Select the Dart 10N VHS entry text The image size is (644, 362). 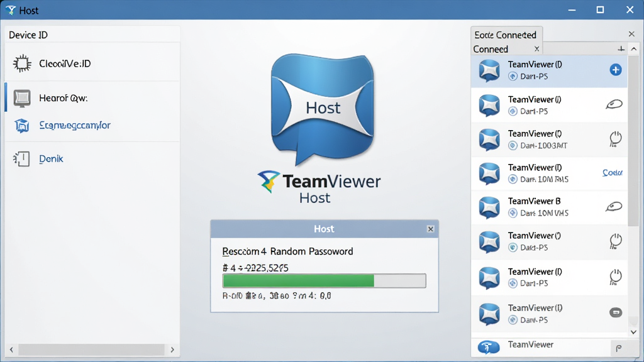tap(544, 213)
